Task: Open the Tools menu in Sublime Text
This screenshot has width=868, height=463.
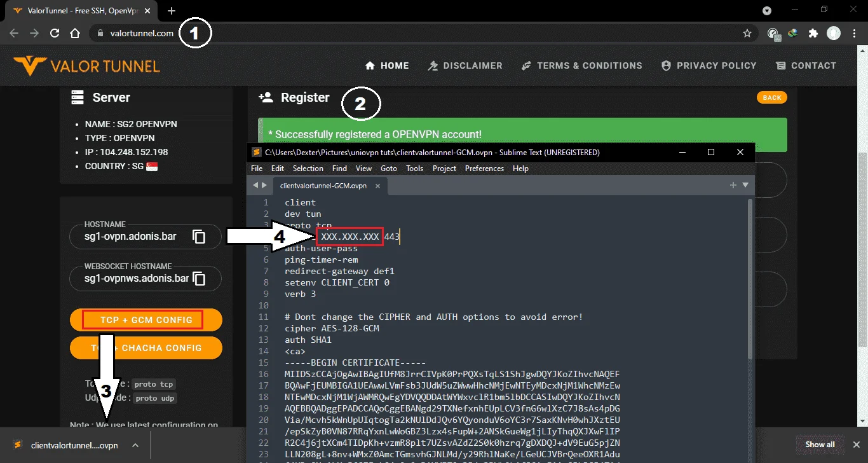Action: coord(415,169)
